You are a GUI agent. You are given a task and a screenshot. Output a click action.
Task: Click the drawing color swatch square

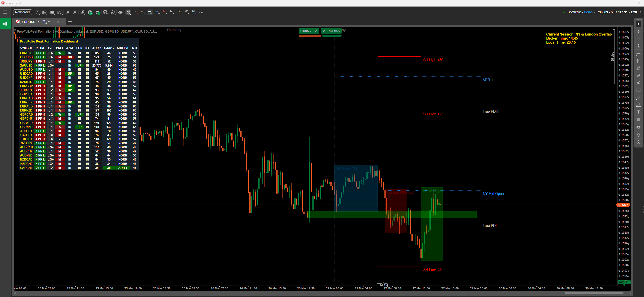tap(638, 120)
